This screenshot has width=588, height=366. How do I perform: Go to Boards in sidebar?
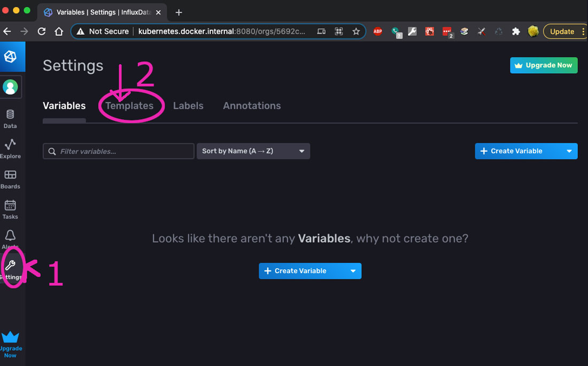[10, 179]
